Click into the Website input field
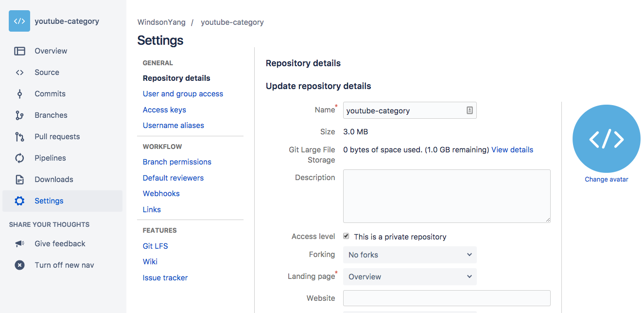Viewport: 644px width, 313px height. point(447,298)
